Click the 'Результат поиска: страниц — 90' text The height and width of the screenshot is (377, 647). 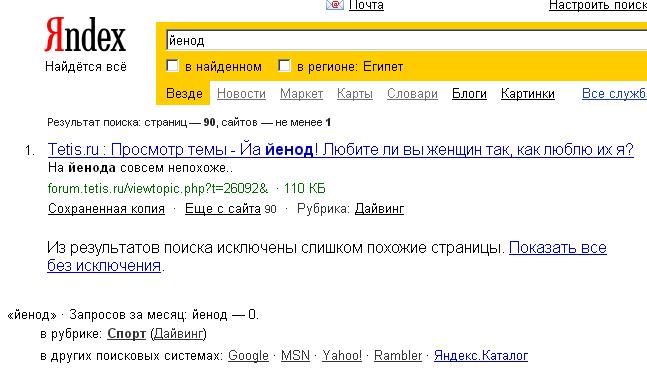click(131, 123)
